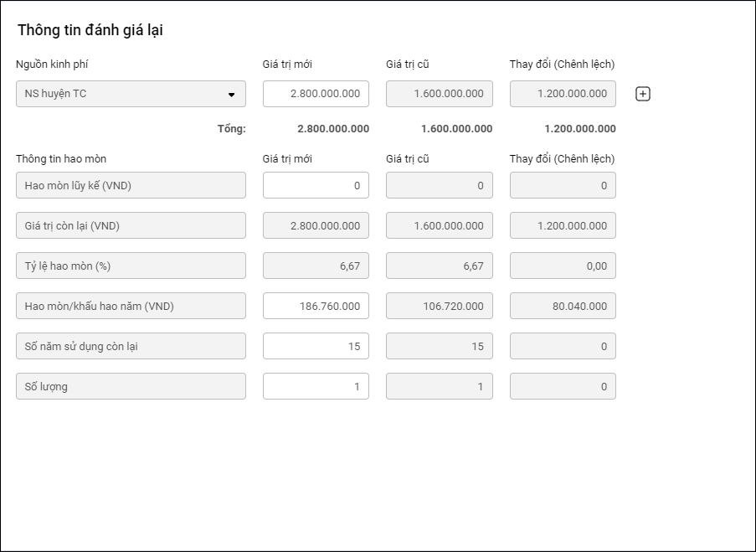The image size is (756, 552).
Task: Click old annual depreciation field 106.720.000
Action: (x=439, y=307)
